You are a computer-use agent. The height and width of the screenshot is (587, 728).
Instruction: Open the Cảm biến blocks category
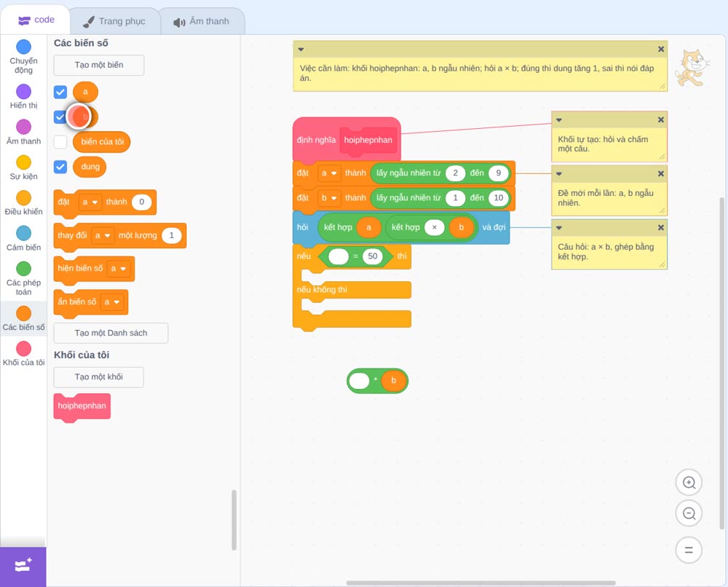pos(24,238)
